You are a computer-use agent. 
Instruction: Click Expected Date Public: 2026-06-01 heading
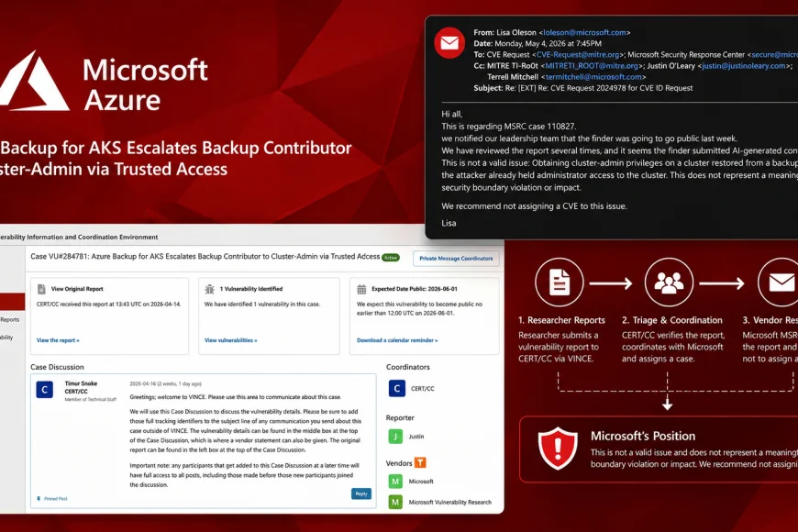click(x=415, y=289)
